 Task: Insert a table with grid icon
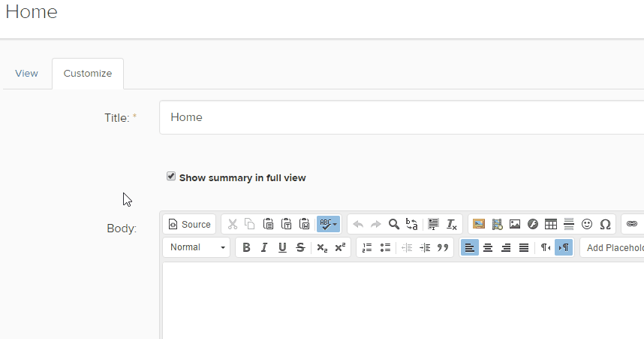tap(551, 224)
